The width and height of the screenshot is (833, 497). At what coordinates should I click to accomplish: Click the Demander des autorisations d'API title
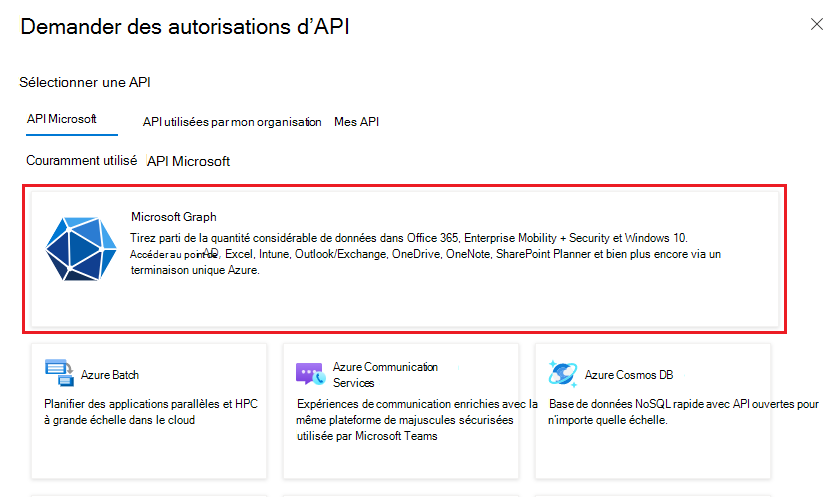tap(185, 27)
